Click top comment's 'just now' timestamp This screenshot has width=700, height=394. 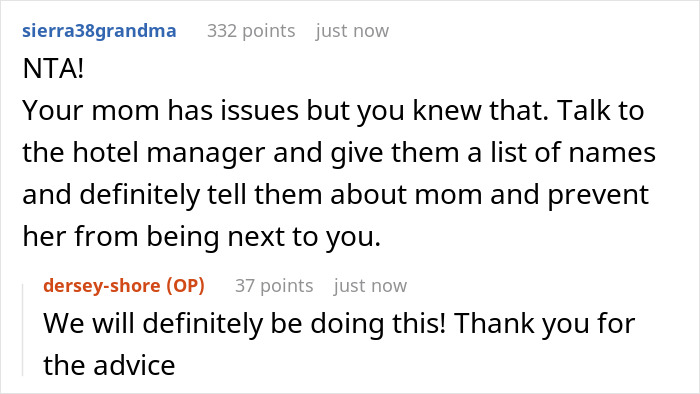tap(352, 31)
